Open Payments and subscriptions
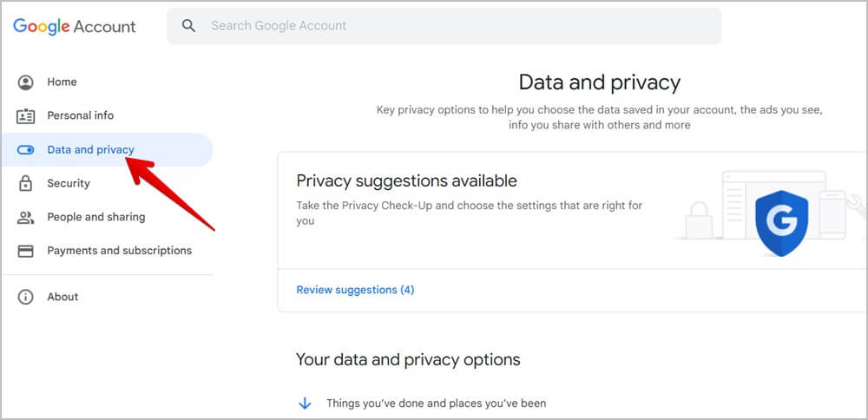Image resolution: width=868 pixels, height=420 pixels. (x=119, y=251)
